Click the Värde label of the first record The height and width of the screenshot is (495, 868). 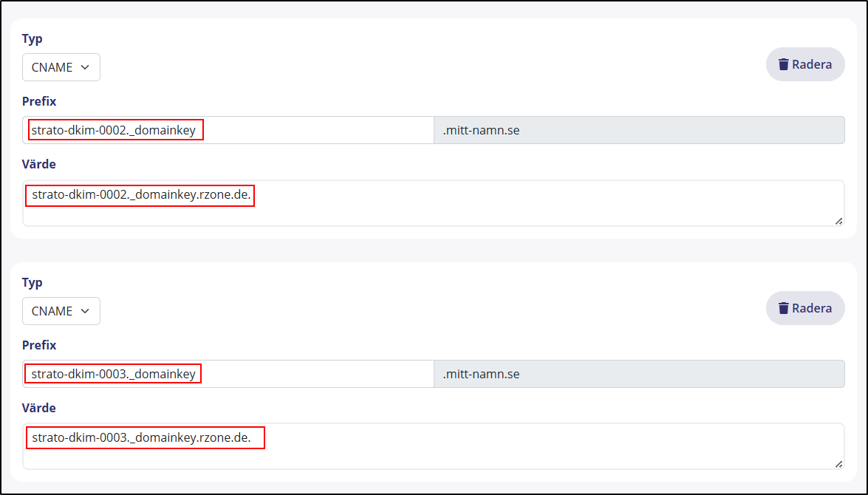point(39,164)
